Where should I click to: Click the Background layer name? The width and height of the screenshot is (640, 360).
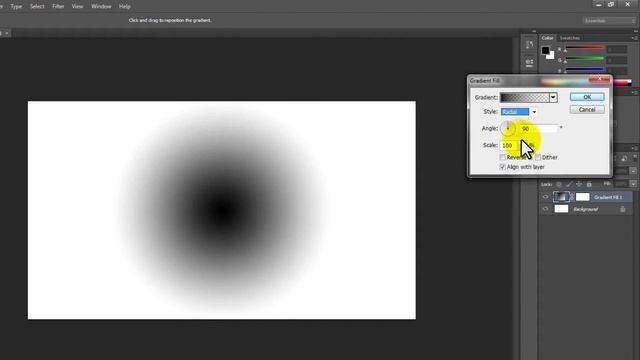point(585,209)
